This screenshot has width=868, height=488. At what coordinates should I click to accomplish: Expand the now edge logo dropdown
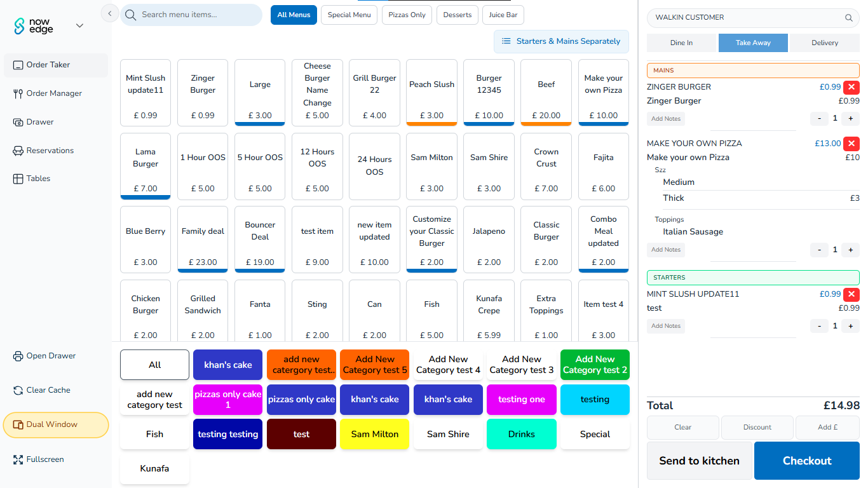click(x=79, y=25)
